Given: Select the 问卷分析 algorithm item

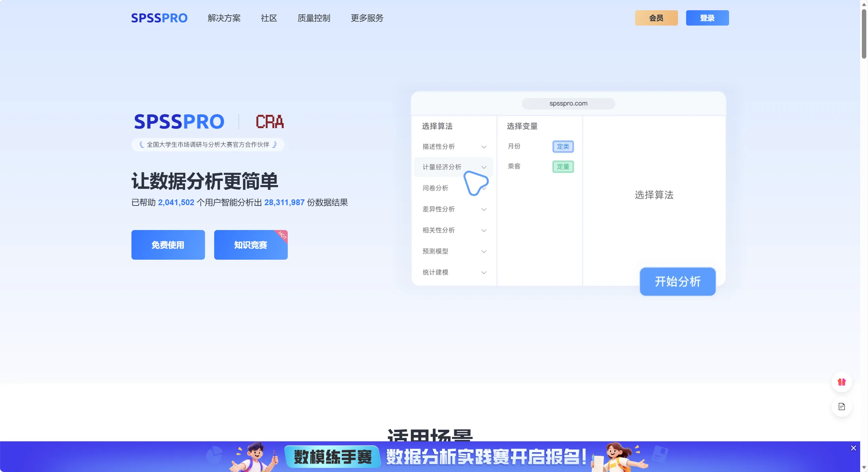Looking at the screenshot, I should 435,188.
